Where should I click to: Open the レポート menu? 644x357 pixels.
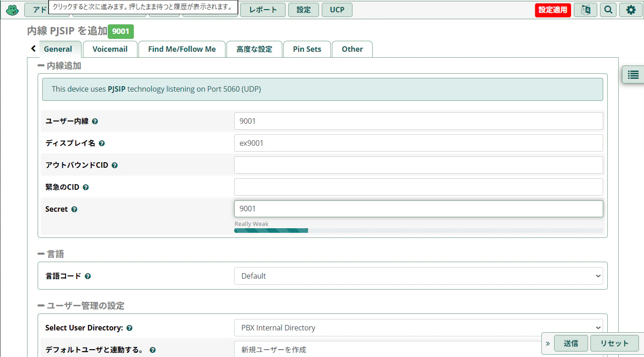coord(263,10)
